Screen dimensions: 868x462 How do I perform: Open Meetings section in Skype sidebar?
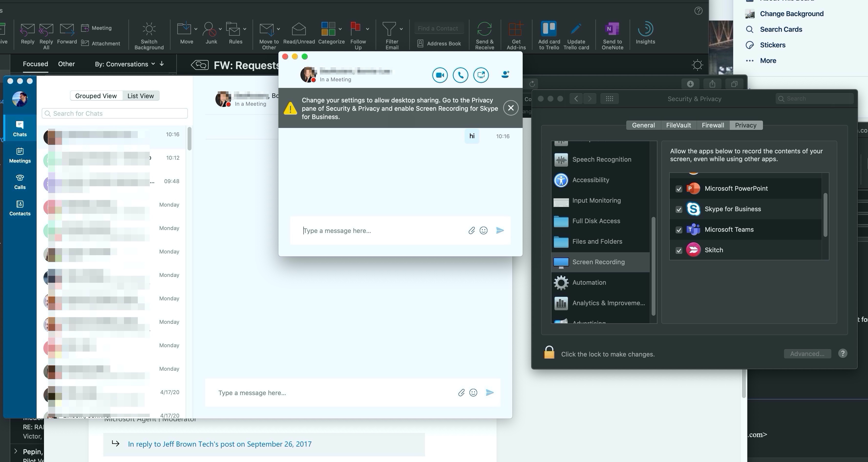[20, 155]
